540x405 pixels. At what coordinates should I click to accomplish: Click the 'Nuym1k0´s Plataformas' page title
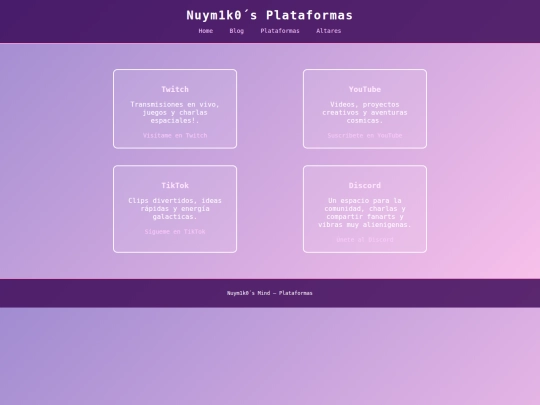[270, 15]
